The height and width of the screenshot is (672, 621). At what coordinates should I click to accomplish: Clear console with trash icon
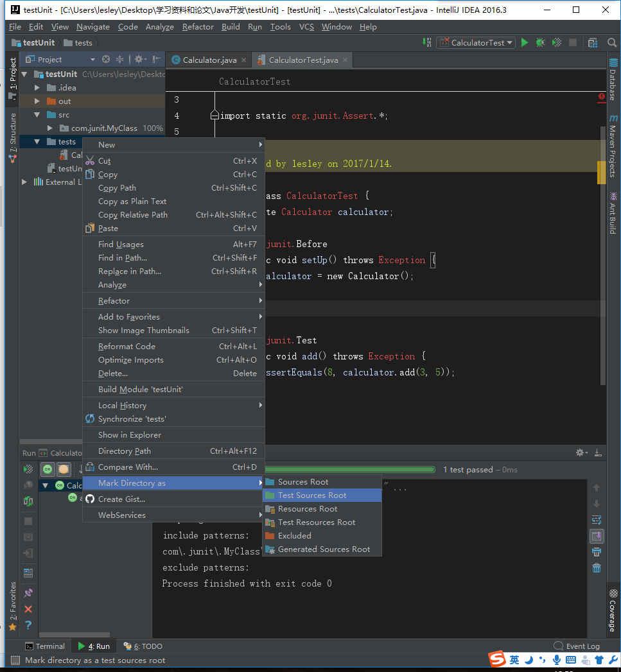point(597,568)
